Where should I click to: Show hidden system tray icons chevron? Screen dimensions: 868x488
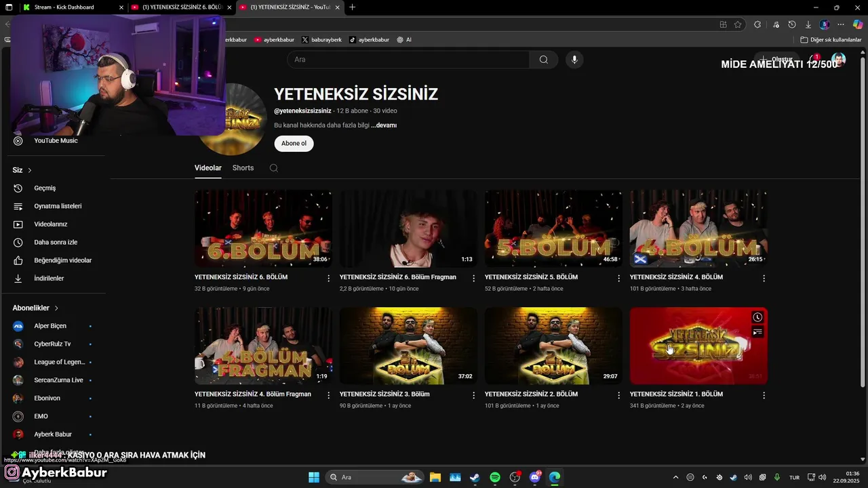point(675,477)
